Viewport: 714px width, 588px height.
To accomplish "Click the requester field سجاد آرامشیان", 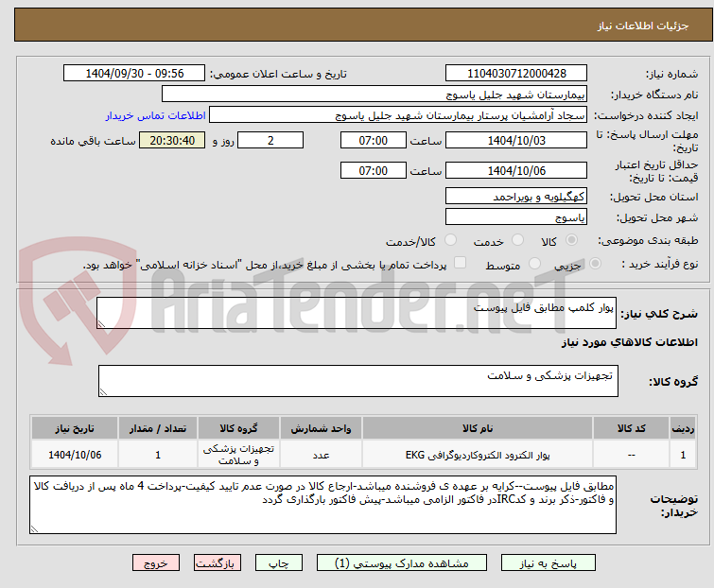I will [398, 115].
